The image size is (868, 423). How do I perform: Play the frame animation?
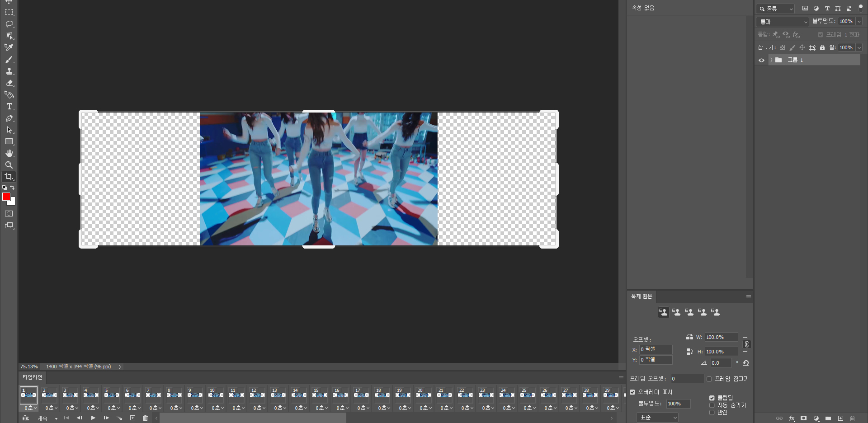pos(93,418)
